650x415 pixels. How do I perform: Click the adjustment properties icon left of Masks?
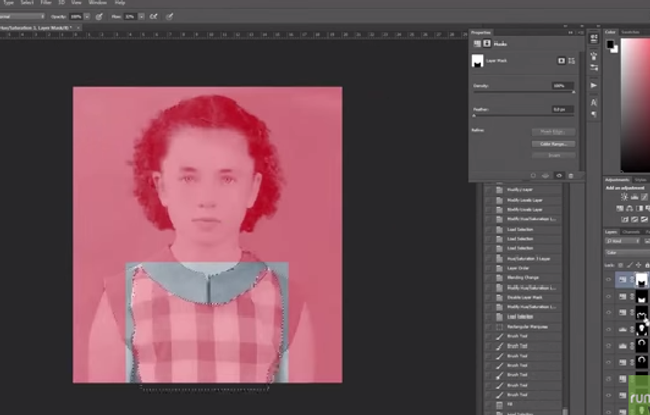click(x=477, y=44)
